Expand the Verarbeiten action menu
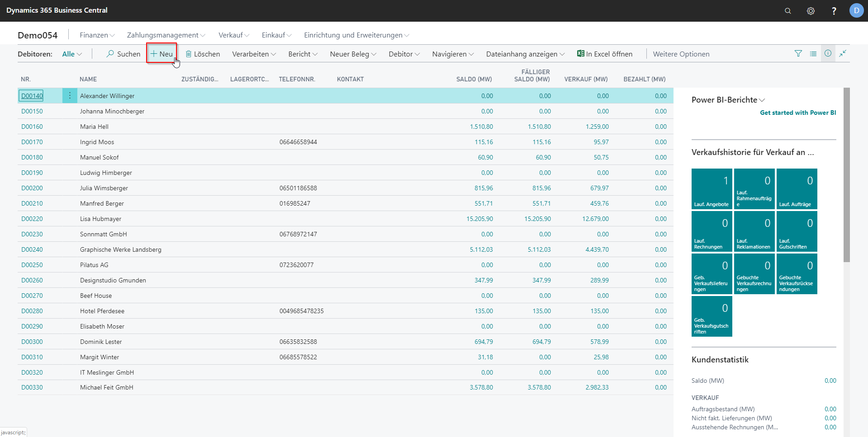 pos(254,54)
